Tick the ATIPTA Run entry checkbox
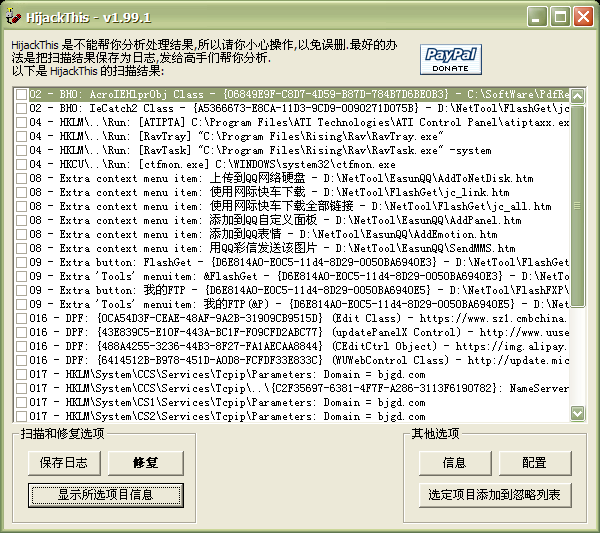600x533 pixels. tap(21, 122)
